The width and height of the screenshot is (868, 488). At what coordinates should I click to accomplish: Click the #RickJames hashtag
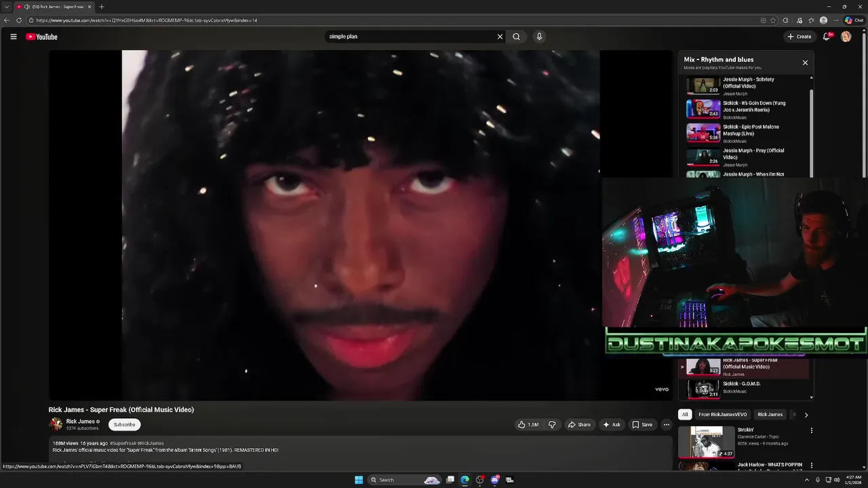click(x=151, y=443)
